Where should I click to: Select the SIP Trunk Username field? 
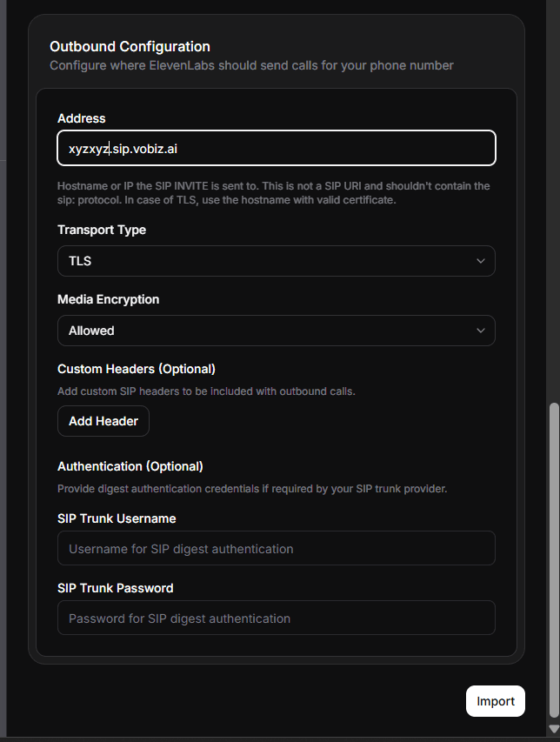[276, 548]
